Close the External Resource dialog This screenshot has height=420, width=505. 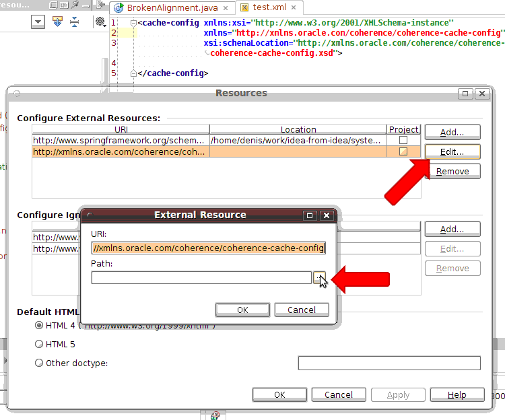click(x=327, y=215)
